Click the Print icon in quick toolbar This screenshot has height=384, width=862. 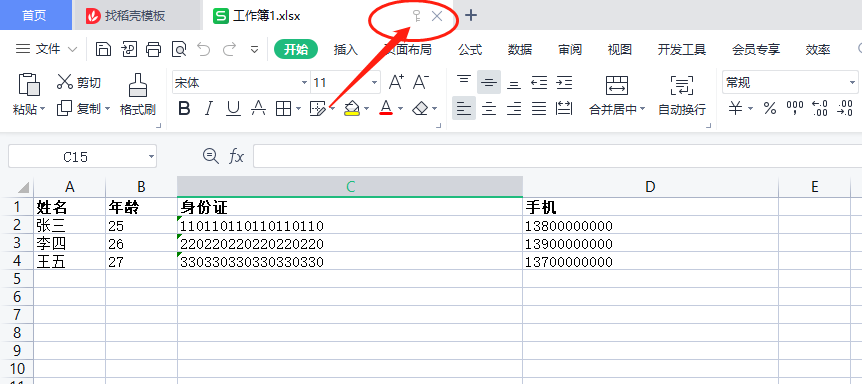153,49
